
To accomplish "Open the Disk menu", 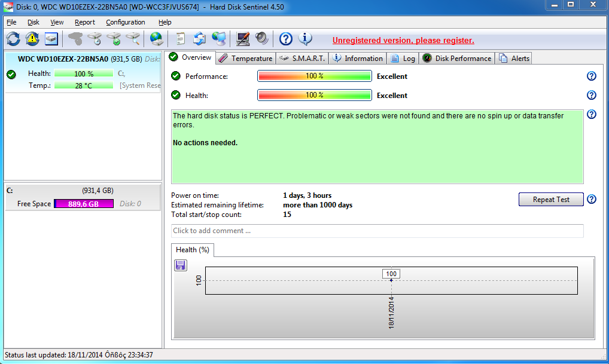I will point(34,22).
